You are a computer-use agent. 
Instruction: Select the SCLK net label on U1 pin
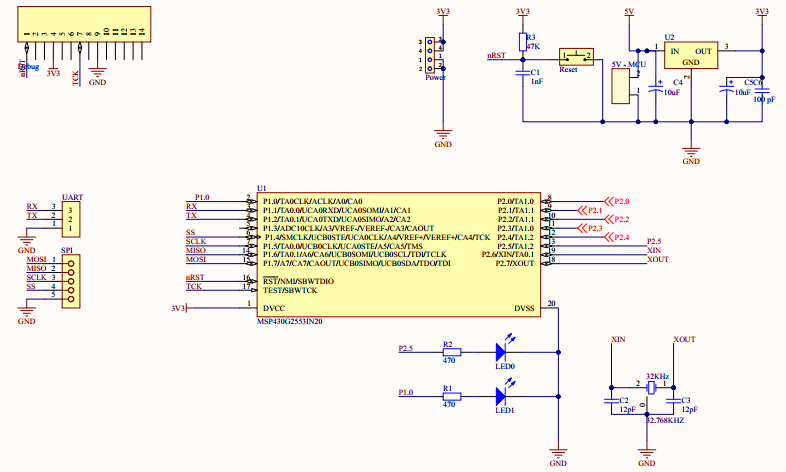click(x=195, y=242)
